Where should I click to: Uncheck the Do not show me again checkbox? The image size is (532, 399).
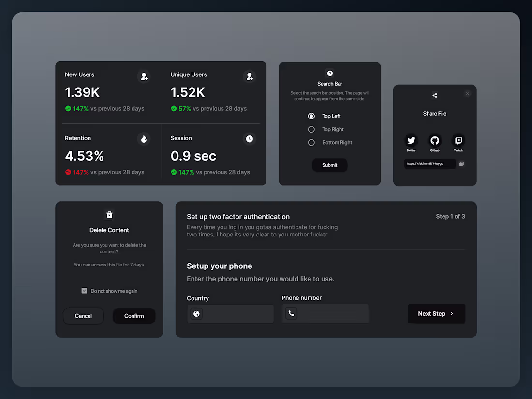(84, 291)
